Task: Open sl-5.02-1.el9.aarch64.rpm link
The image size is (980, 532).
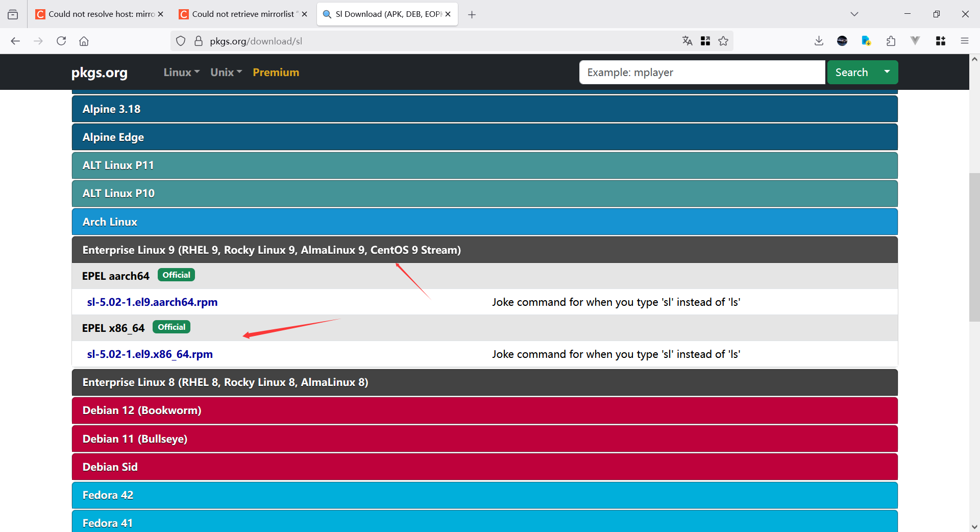Action: tap(152, 302)
